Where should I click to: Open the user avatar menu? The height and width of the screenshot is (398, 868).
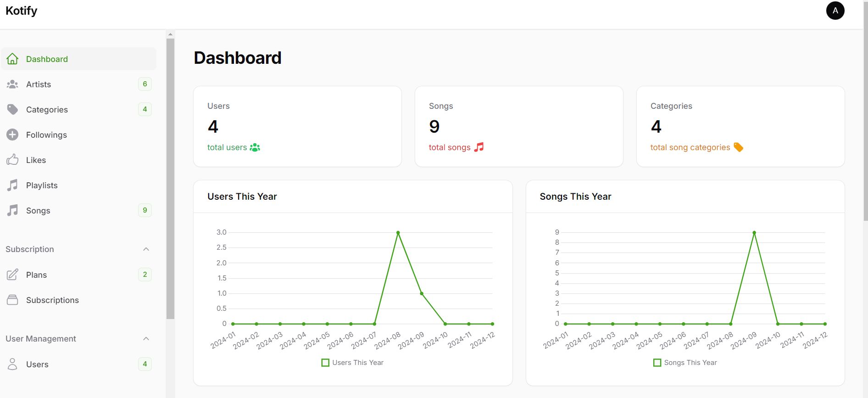pos(835,11)
